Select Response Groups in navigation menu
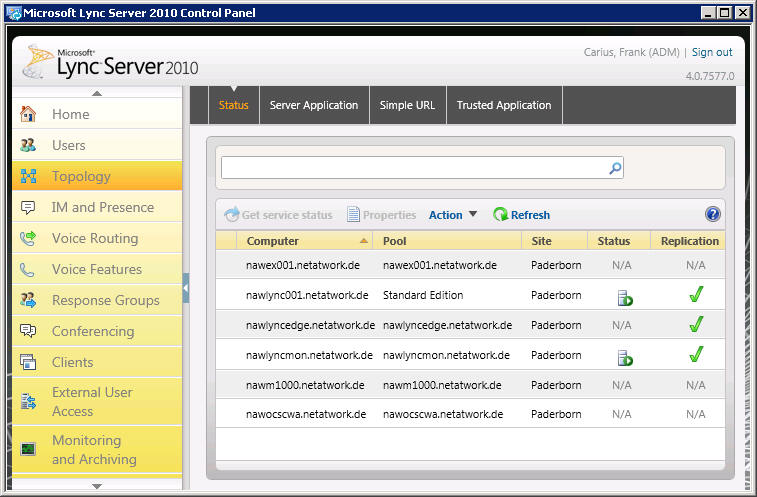757x497 pixels. (97, 300)
